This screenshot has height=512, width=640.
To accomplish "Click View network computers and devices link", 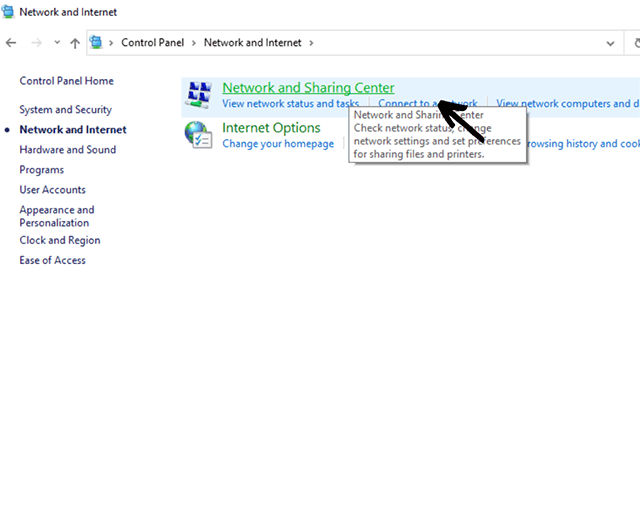I will click(568, 104).
